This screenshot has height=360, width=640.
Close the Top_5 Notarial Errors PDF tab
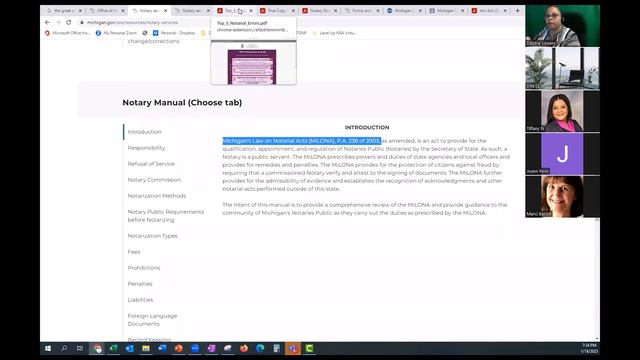tap(251, 11)
